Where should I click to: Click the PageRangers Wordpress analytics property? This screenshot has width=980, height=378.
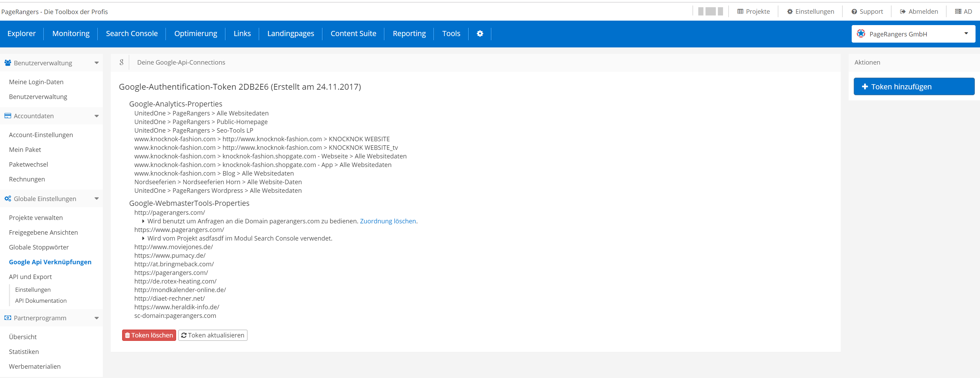coord(218,191)
